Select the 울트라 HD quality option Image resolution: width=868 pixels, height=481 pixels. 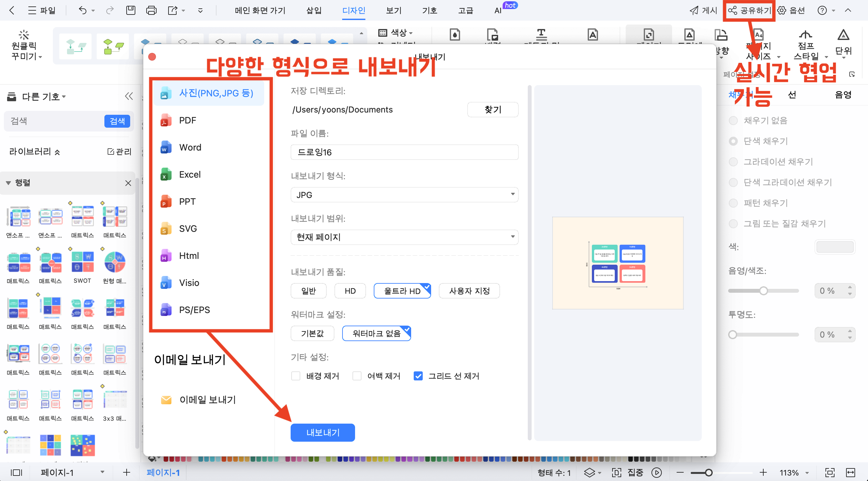click(402, 291)
